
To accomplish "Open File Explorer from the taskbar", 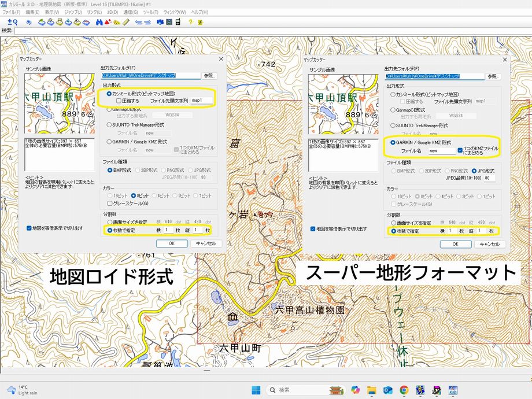I will coord(372,390).
